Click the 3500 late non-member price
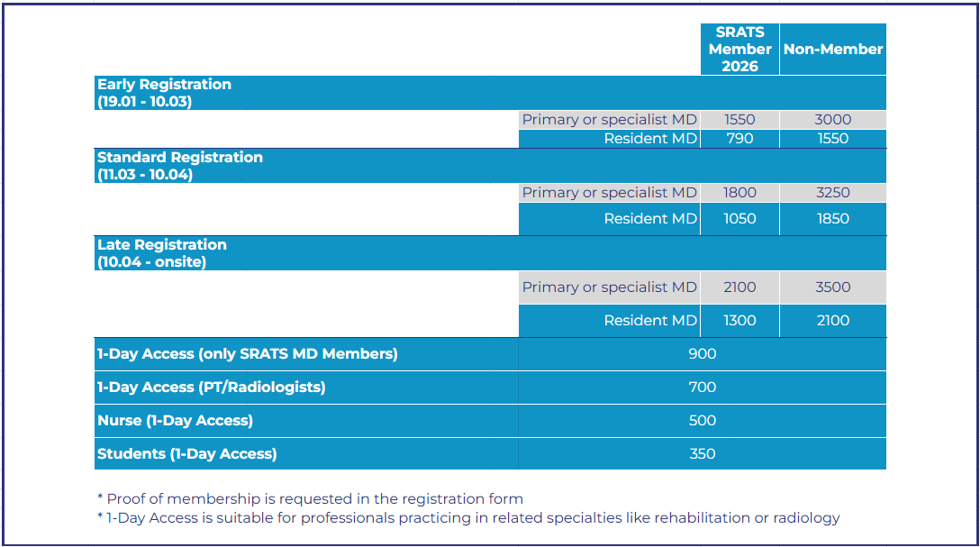Screen dimensions: 980x547 click(833, 287)
